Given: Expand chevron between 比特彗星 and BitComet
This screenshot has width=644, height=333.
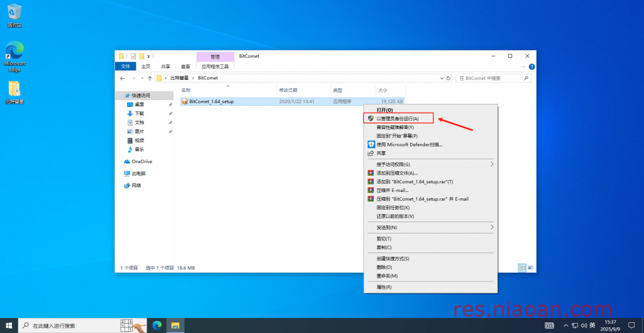Looking at the screenshot, I should [194, 77].
